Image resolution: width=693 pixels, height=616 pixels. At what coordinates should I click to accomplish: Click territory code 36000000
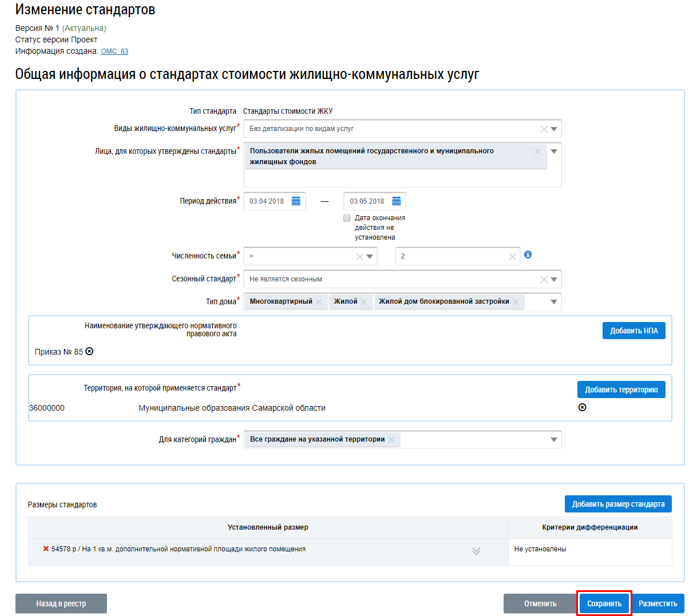pos(47,408)
